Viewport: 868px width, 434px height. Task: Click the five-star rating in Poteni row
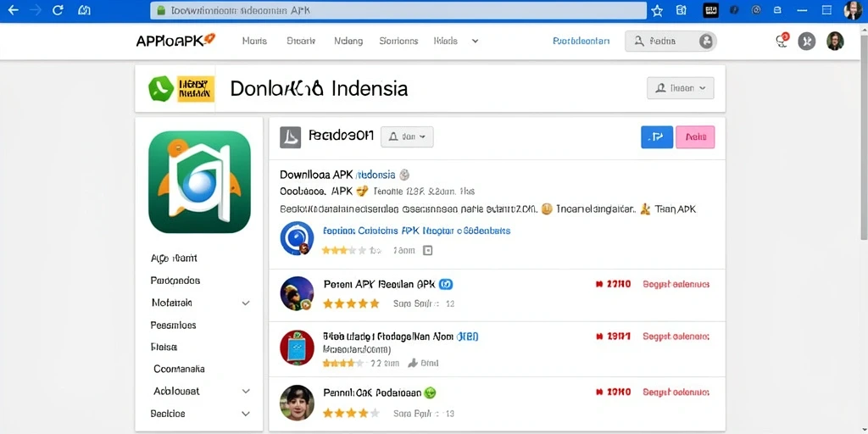click(351, 304)
